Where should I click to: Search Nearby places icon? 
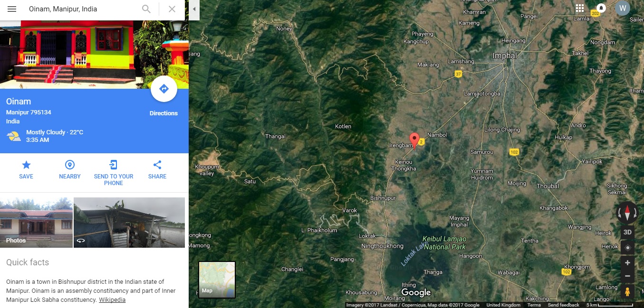[x=70, y=165]
